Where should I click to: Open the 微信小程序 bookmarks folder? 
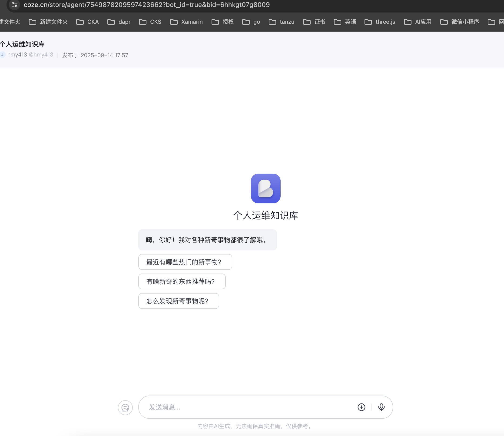tap(460, 22)
